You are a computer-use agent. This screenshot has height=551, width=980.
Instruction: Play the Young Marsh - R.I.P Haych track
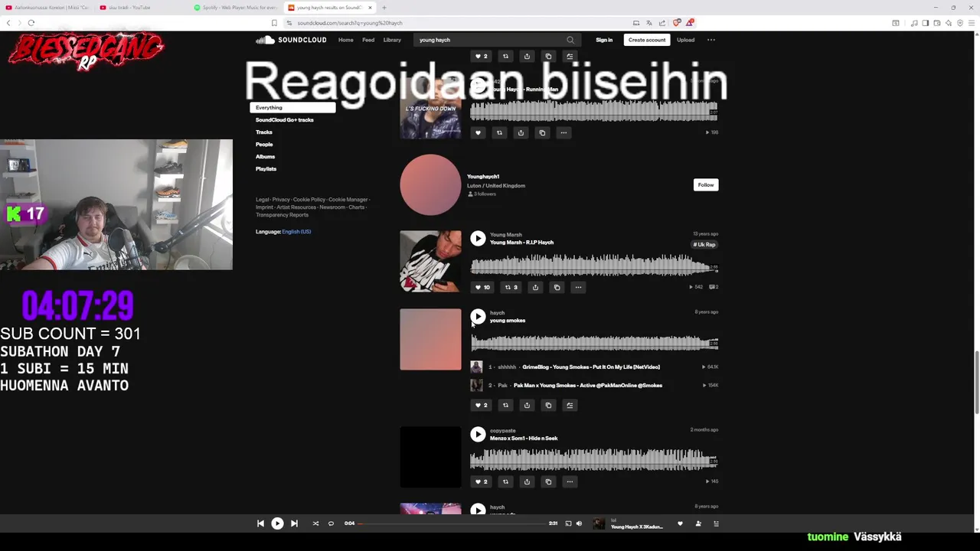[x=478, y=239]
